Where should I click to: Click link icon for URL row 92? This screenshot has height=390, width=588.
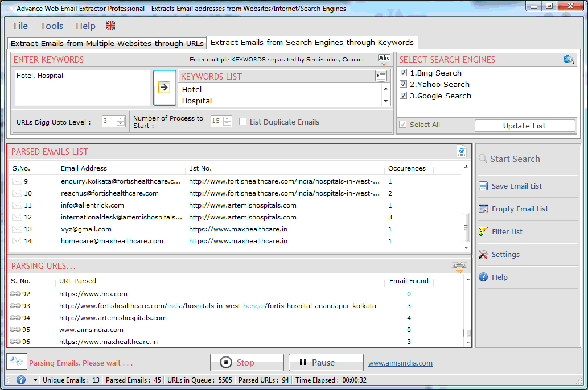pos(15,294)
